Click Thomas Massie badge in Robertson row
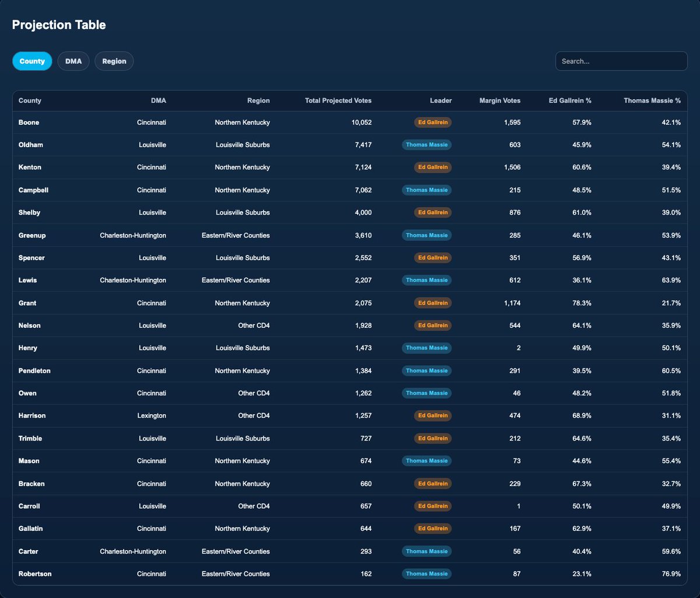The image size is (700, 598). click(427, 573)
